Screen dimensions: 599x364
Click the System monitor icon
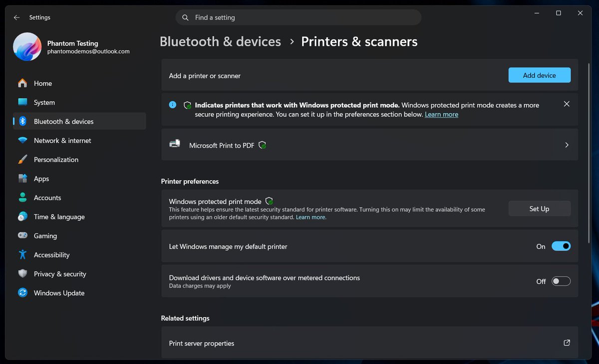pyautogui.click(x=22, y=102)
